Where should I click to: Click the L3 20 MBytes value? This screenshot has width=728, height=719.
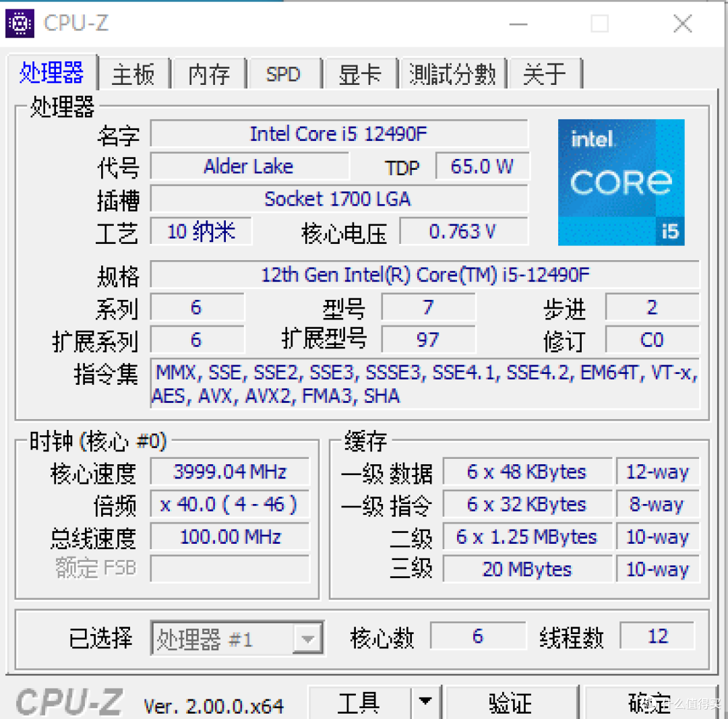[527, 569]
